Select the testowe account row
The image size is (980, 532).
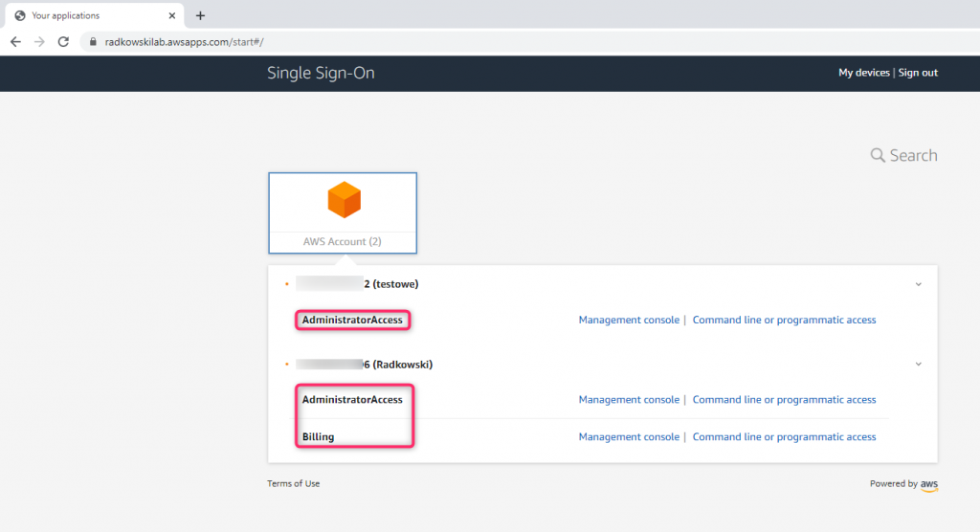[x=603, y=284]
